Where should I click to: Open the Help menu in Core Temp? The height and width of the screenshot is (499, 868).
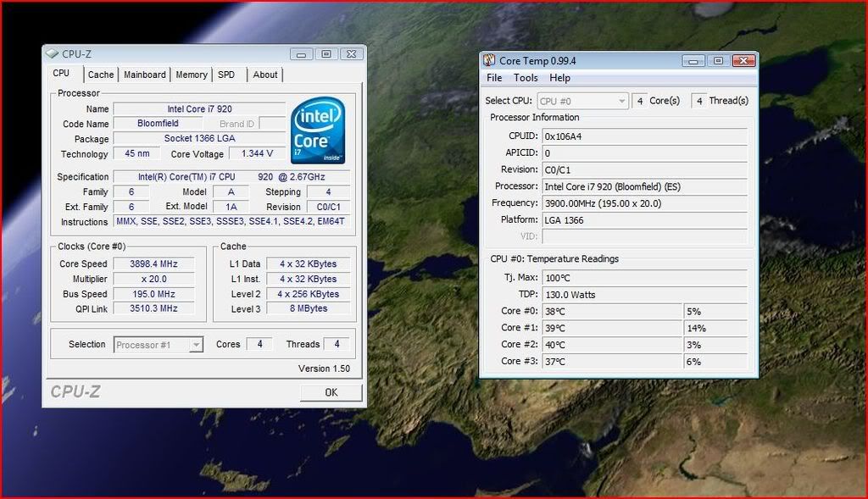[560, 78]
